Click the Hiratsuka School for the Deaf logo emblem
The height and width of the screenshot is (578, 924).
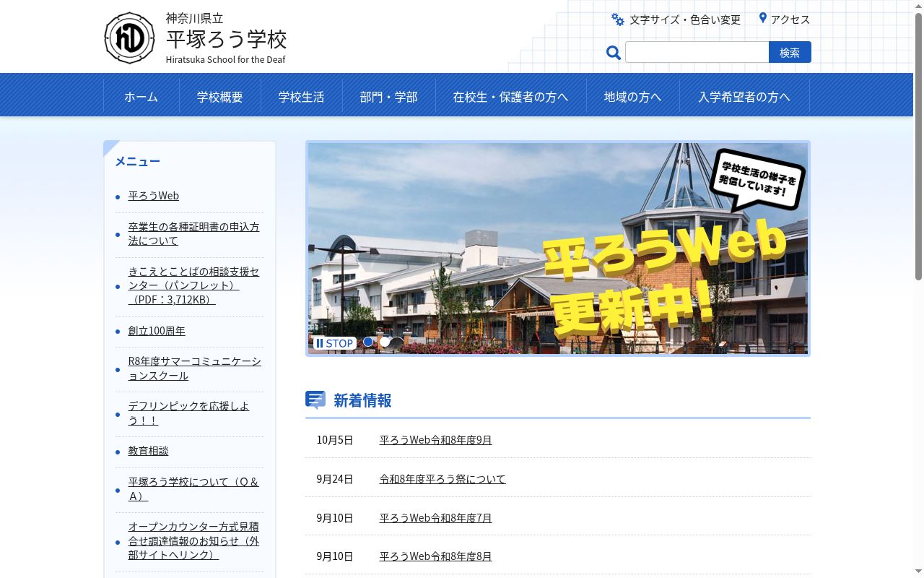[130, 38]
